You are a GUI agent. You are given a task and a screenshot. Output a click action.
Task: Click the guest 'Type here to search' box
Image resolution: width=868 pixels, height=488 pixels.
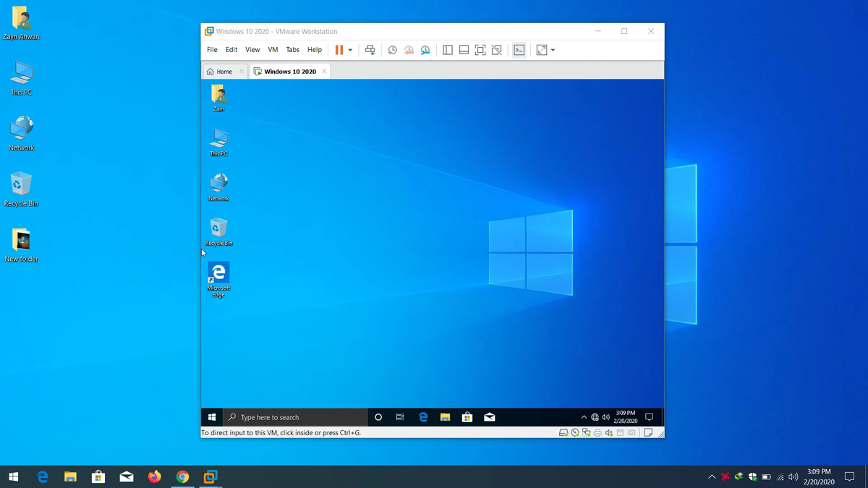295,417
